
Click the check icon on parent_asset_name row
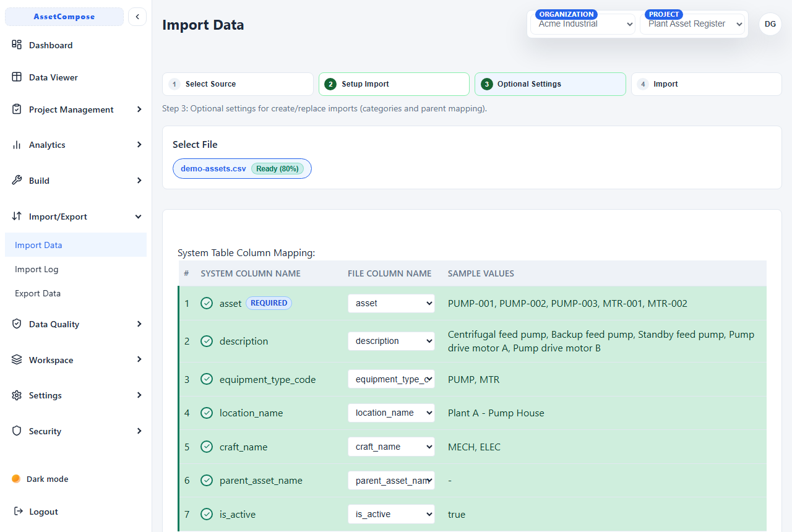click(207, 481)
